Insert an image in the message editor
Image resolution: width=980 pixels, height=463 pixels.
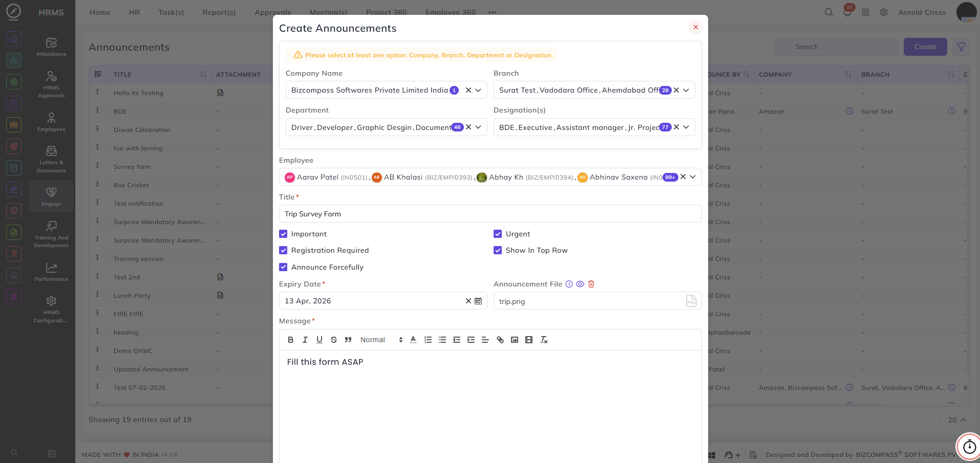point(515,340)
